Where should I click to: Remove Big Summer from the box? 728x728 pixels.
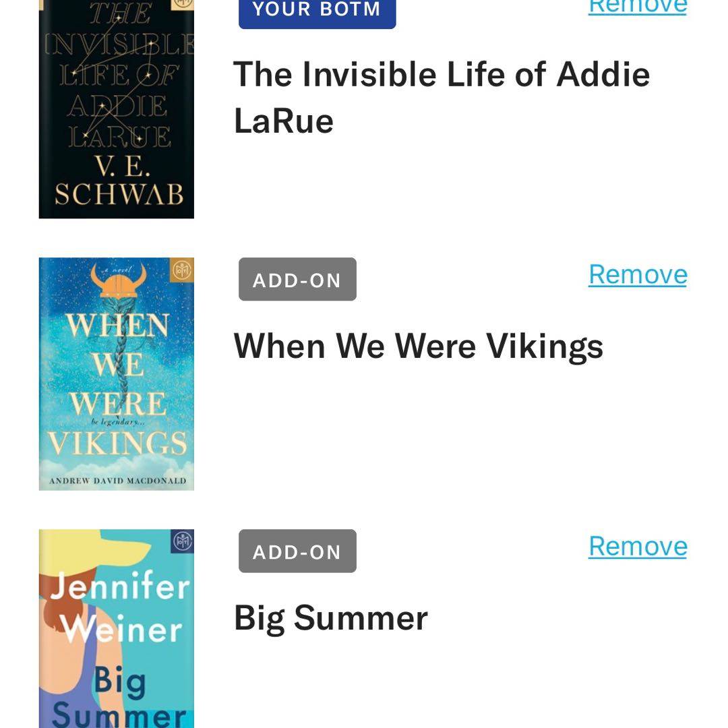tap(637, 546)
